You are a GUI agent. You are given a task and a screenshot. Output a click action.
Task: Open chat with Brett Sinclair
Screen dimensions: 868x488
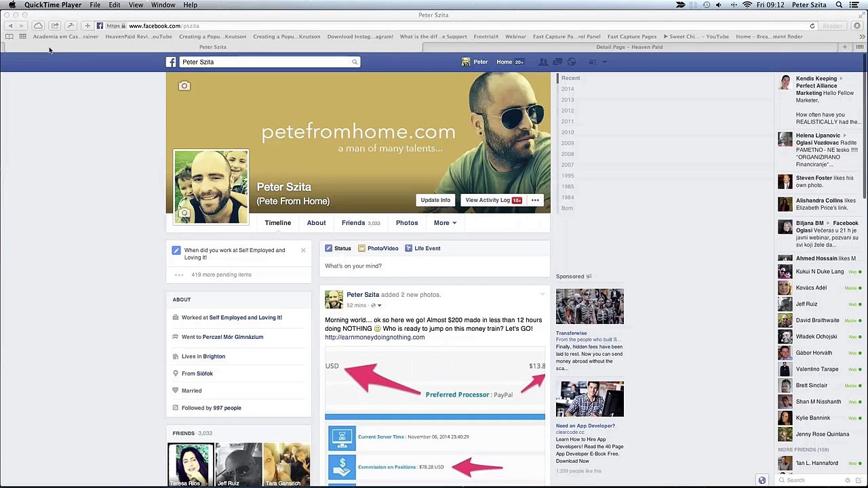coord(819,385)
